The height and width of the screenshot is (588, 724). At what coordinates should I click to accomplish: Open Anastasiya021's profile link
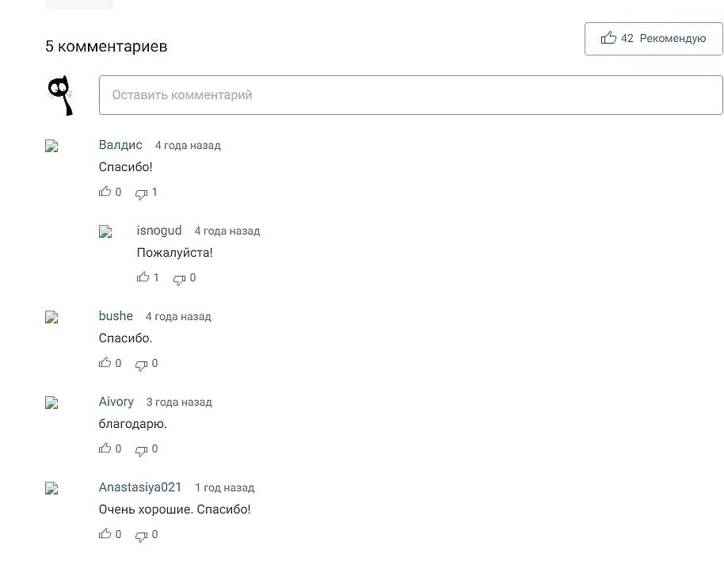click(x=140, y=487)
